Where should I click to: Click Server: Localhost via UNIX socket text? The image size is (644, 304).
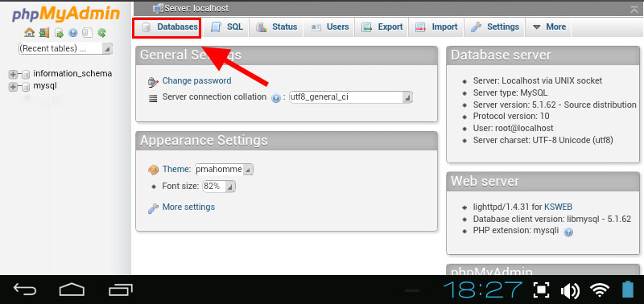[x=538, y=80]
